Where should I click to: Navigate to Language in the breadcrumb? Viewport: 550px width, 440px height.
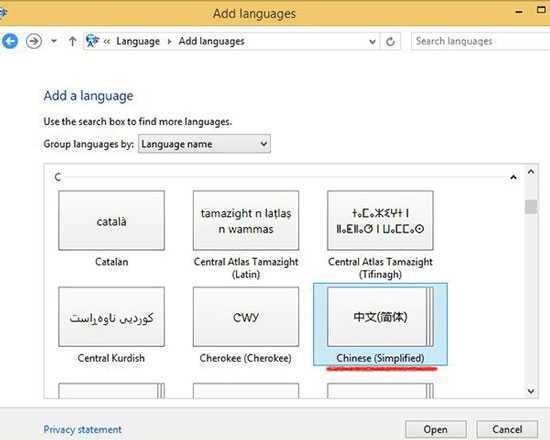(x=138, y=41)
